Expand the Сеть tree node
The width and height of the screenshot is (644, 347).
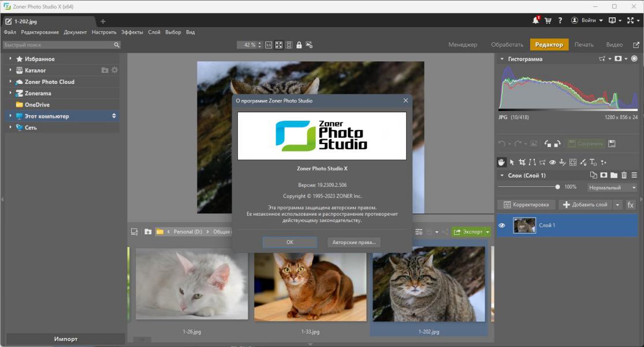pos(10,127)
